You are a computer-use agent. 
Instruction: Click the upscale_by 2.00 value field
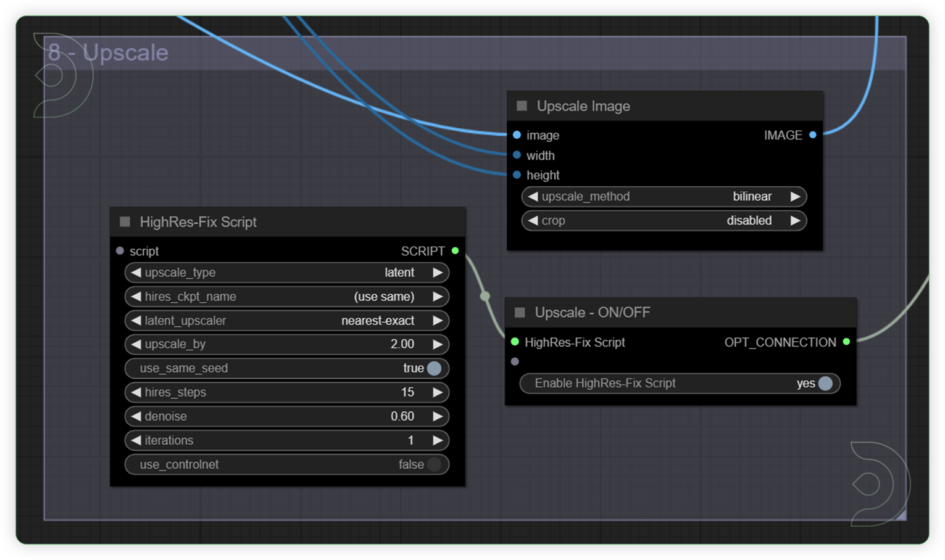tap(402, 344)
